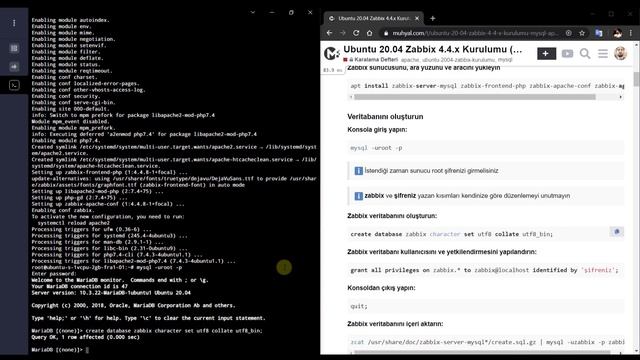This screenshot has height=360, width=640.
Task: Open the ubuntu 2004-zabbix-kurulumu tag link
Action: [x=458, y=60]
